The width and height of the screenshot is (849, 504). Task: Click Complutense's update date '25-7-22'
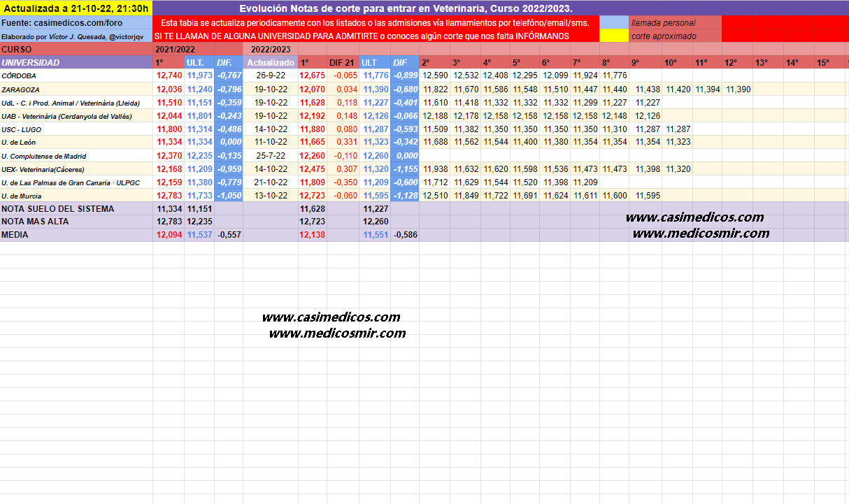271,157
